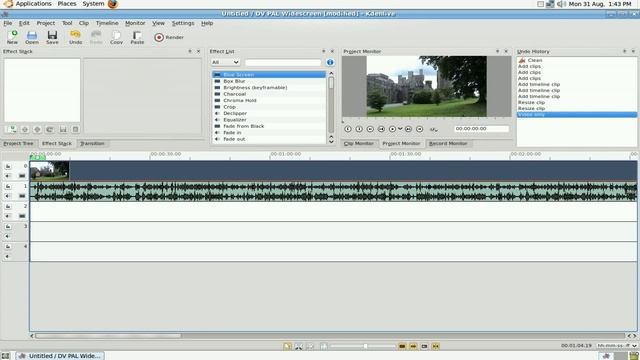Select the Fade out effect
The image size is (640, 360).
269,139
